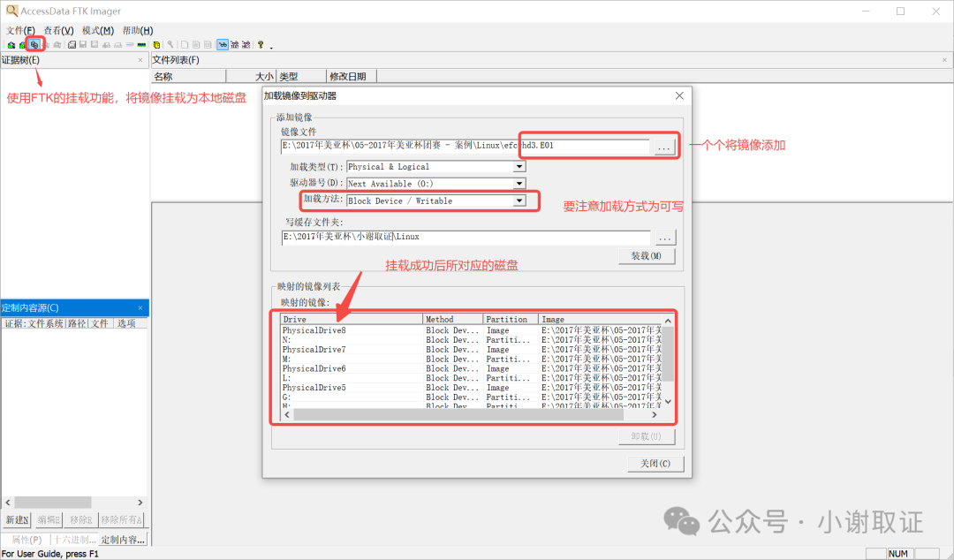This screenshot has width=954, height=560.
Task: Select the PhysicalDrive7 row
Action: click(x=472, y=350)
